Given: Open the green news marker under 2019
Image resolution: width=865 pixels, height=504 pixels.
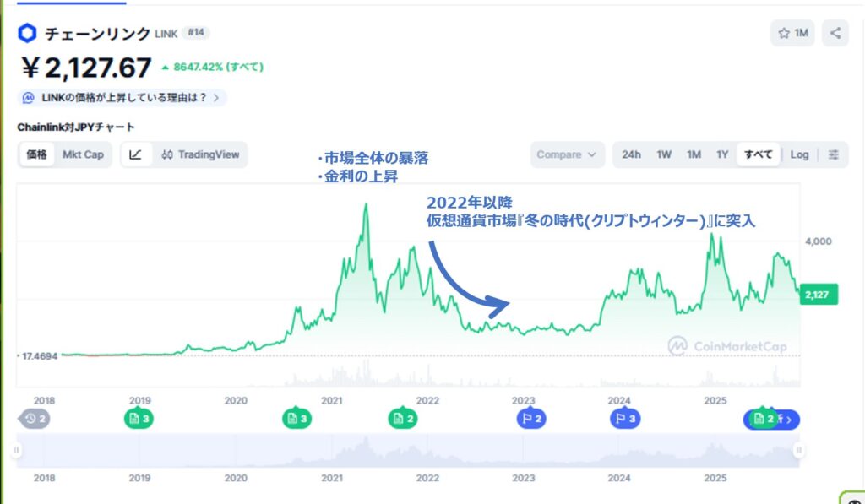Looking at the screenshot, I should click(138, 418).
